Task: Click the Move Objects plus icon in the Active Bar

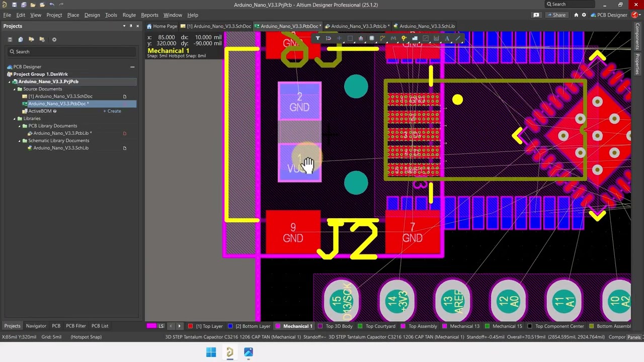Action: click(x=339, y=38)
